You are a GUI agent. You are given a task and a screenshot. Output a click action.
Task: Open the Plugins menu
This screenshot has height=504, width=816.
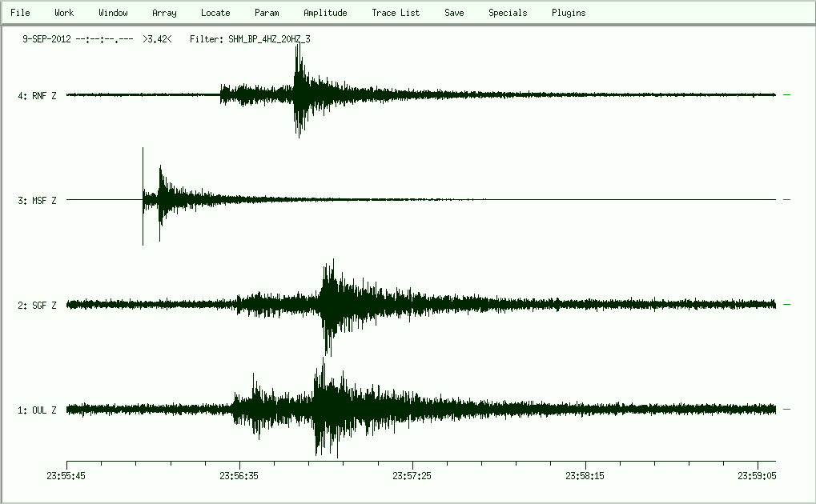coord(569,13)
